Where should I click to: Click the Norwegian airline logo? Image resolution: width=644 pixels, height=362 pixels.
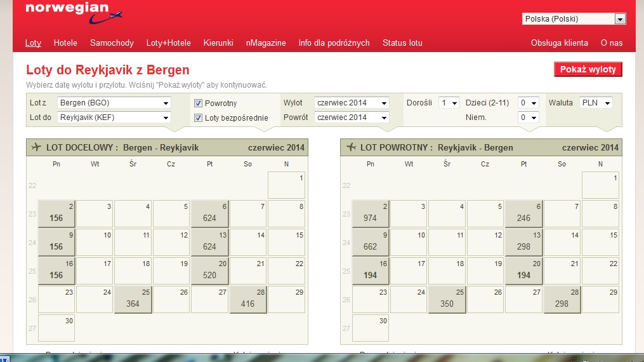[x=74, y=13]
